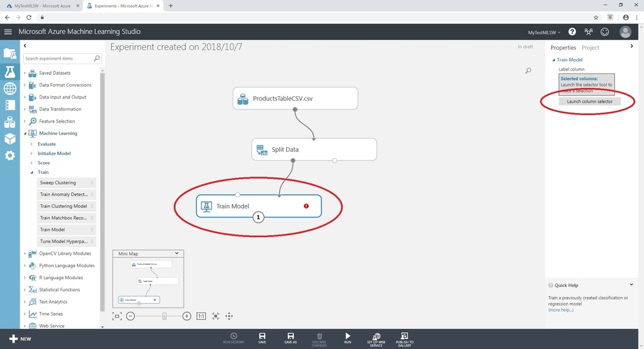
Task: Click the search icon in experiment items box
Action: (97, 58)
